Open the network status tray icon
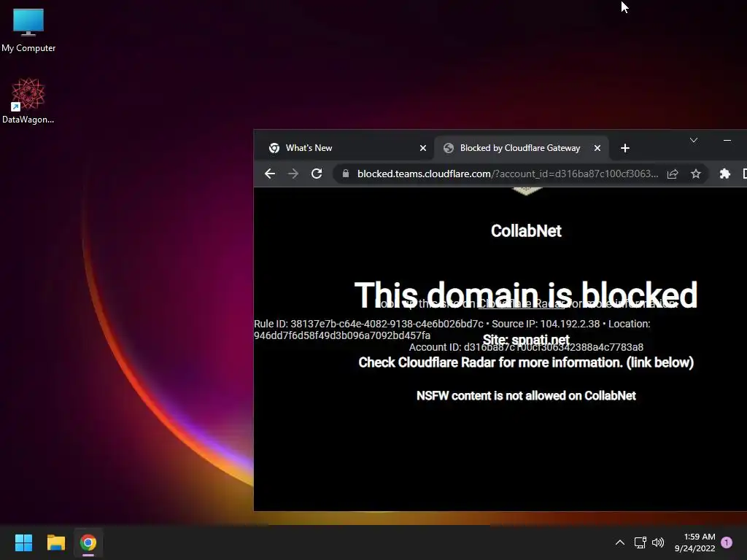Viewport: 747px width, 560px height. point(640,542)
